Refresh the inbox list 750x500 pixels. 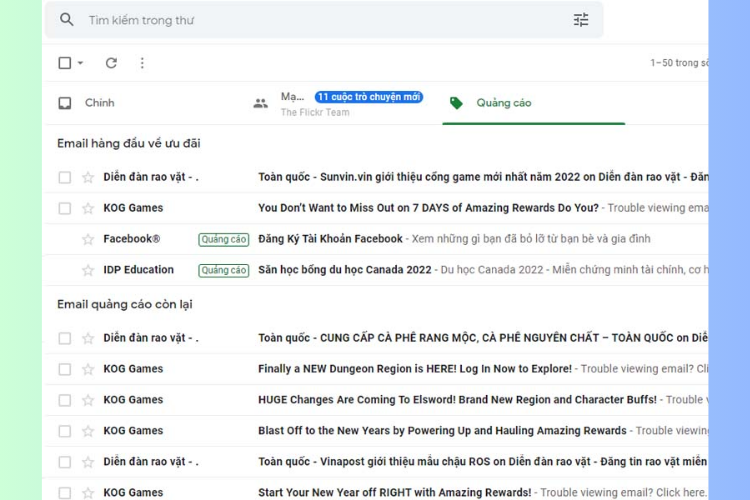coord(111,63)
